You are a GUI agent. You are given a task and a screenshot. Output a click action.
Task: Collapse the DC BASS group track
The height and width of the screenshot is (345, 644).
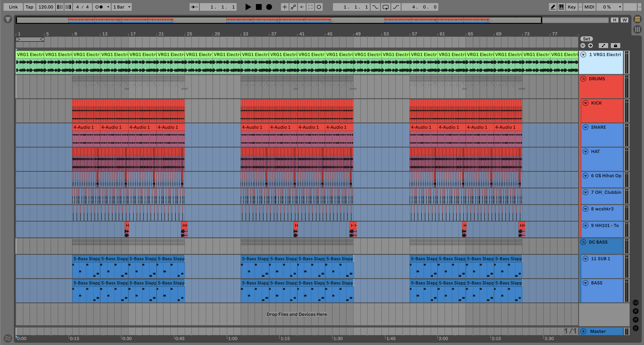[x=583, y=242]
